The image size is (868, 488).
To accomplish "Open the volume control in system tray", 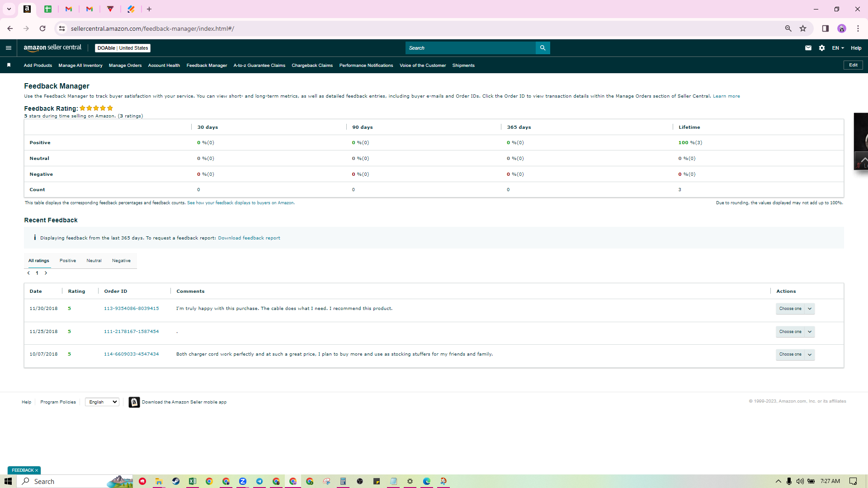I will click(x=800, y=481).
